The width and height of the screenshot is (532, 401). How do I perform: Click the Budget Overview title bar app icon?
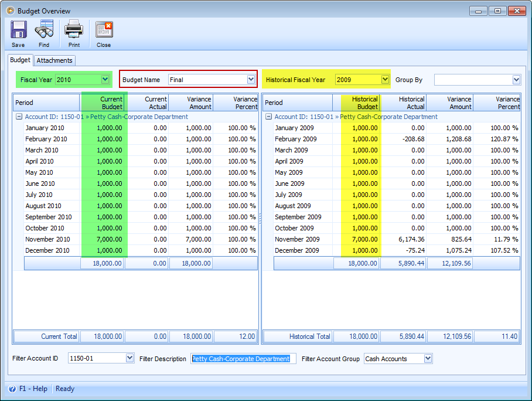(x=11, y=11)
